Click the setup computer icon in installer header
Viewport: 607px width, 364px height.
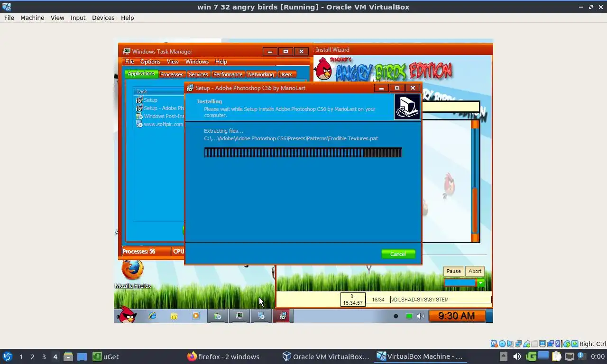click(x=407, y=107)
